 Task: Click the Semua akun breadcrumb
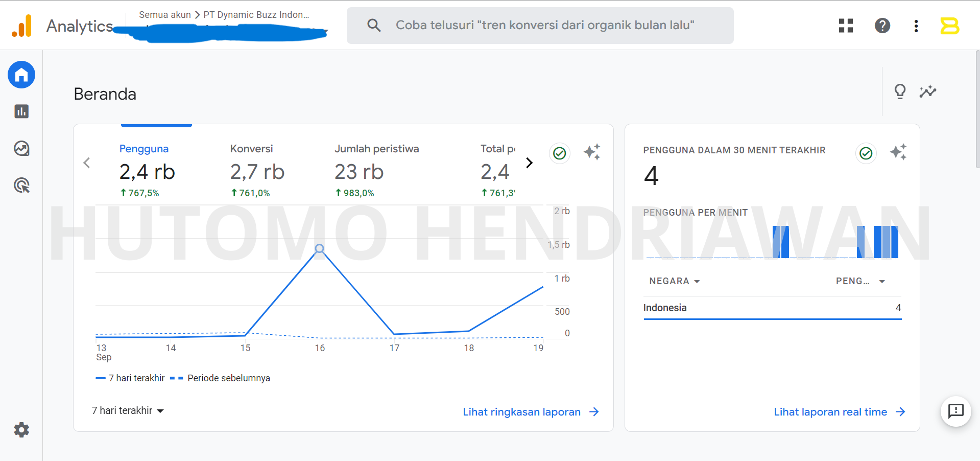tap(165, 15)
